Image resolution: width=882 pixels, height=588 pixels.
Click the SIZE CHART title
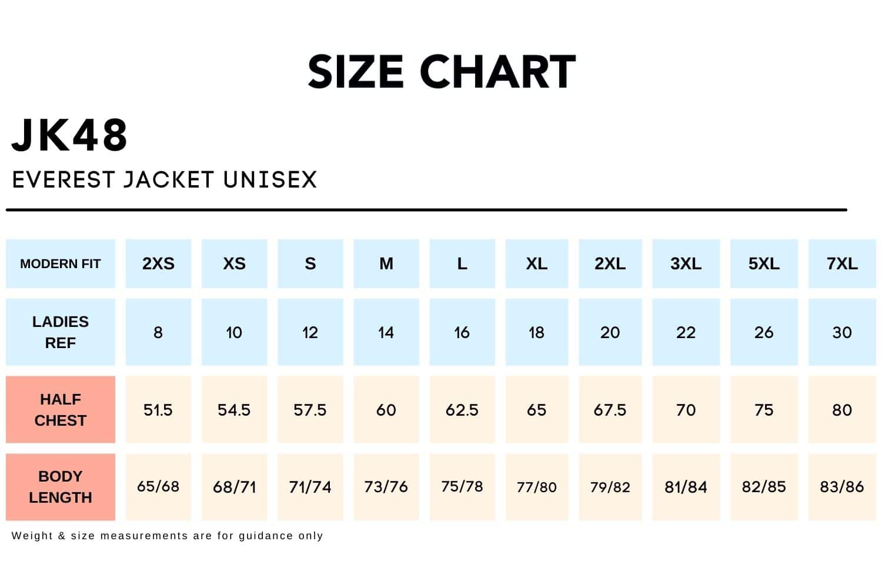[x=442, y=72]
